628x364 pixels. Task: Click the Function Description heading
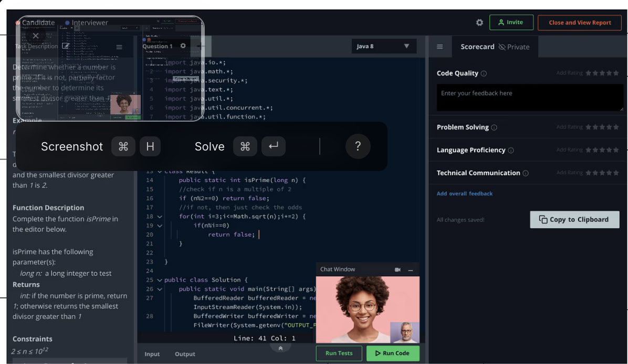48,208
